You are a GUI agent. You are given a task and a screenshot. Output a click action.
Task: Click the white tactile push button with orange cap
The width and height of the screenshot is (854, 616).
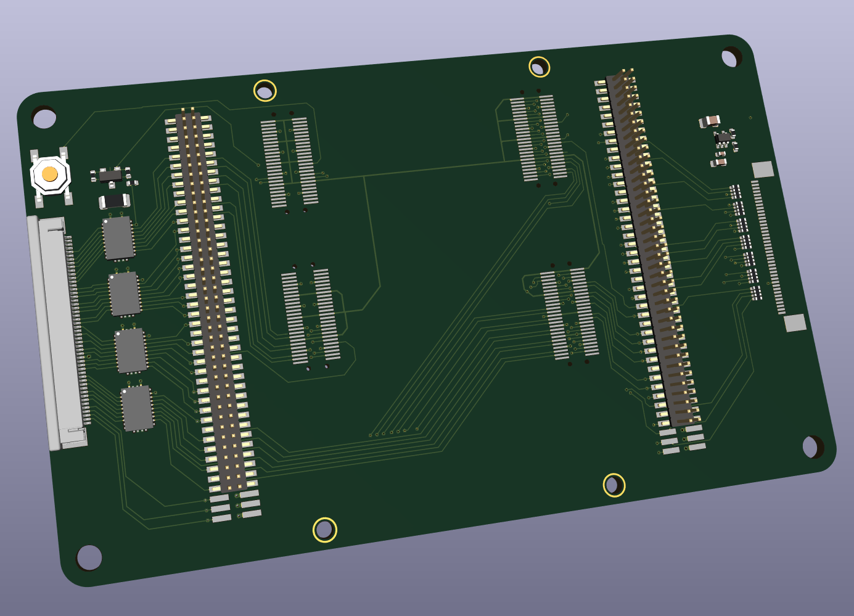coord(50,175)
